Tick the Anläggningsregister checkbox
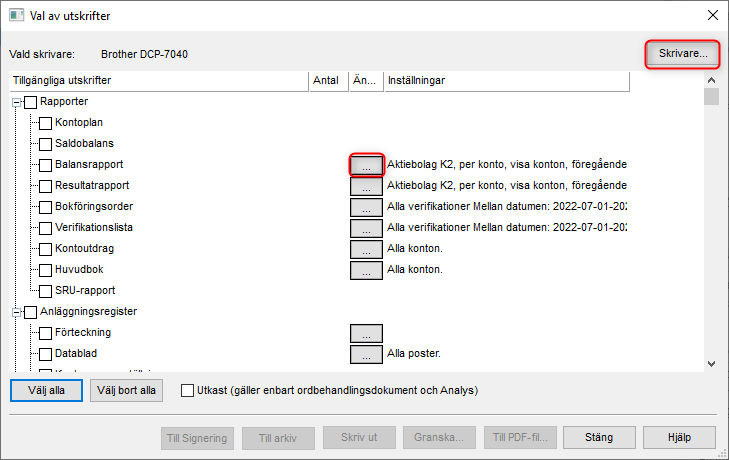Image resolution: width=729 pixels, height=460 pixels. (x=31, y=312)
